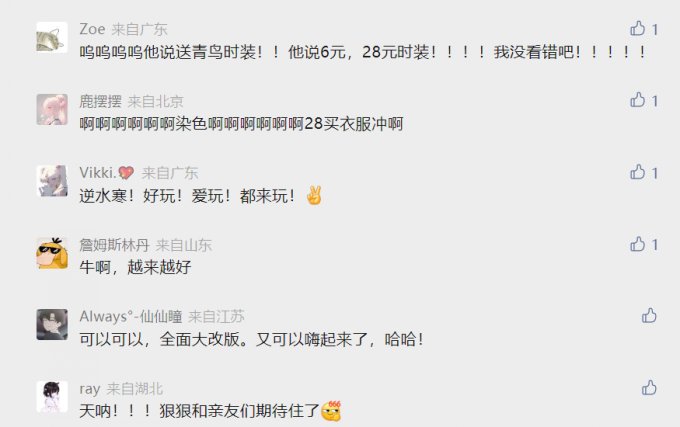
Task: Like Always°-仙仙瞳's comment with thumbs-up icon
Action: coord(649,316)
